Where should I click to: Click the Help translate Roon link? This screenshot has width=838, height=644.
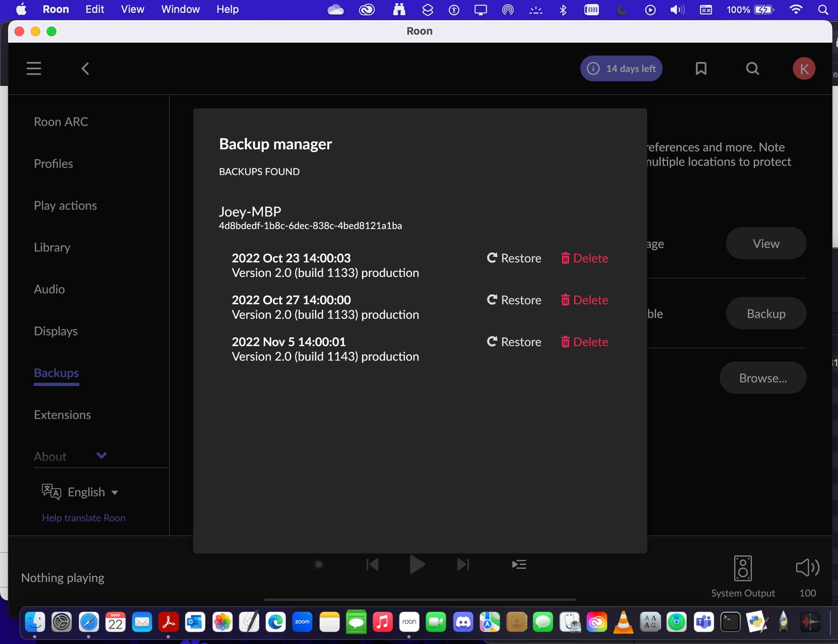point(84,518)
